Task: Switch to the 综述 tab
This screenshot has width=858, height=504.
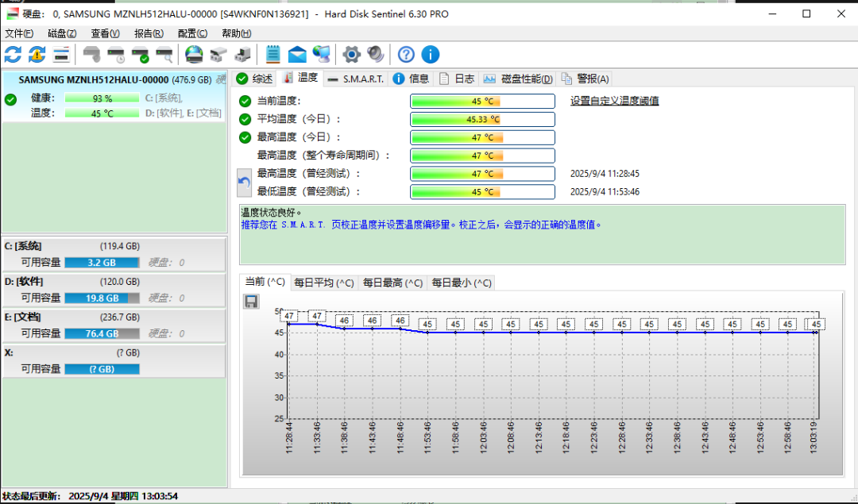Action: click(254, 79)
